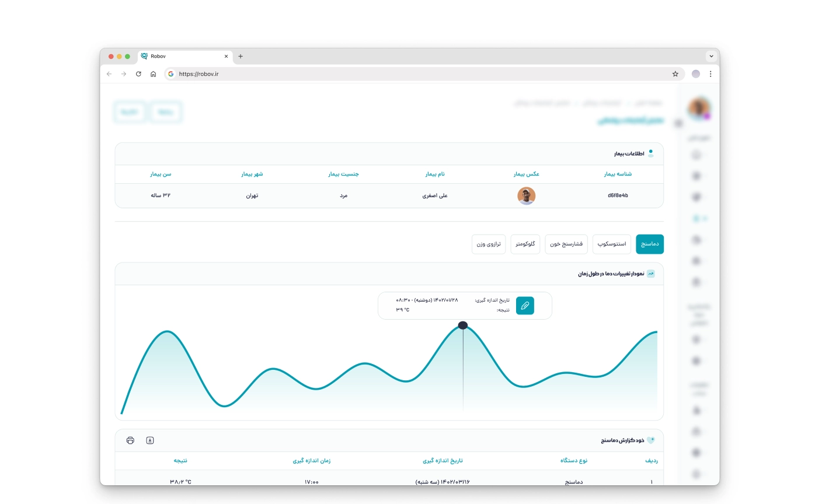
Task: Bookmark the page with the star icon
Action: (x=674, y=74)
